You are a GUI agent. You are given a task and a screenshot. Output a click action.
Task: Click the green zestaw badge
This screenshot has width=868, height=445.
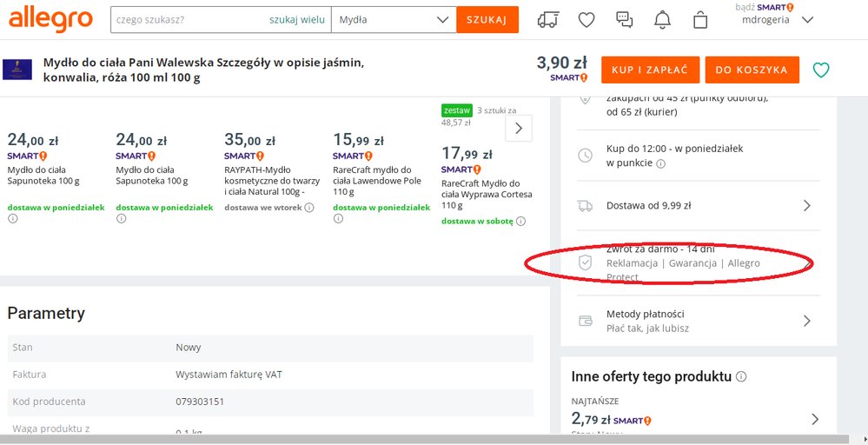pyautogui.click(x=457, y=110)
